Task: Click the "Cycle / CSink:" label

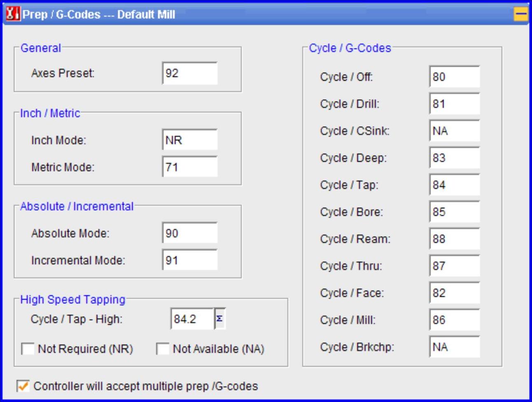Action: pos(355,131)
